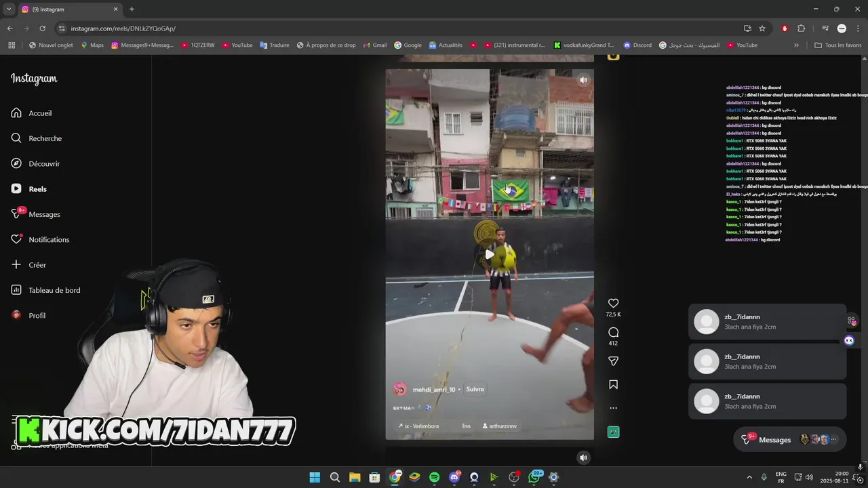This screenshot has height=488, width=868.
Task: Select the (9) Instagram tab
Action: 70,9
